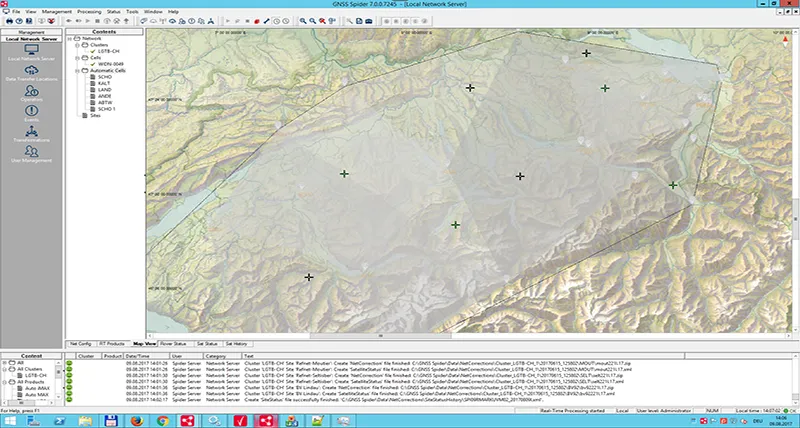Collapse the Automatic Cells tree node

pyautogui.click(x=77, y=71)
